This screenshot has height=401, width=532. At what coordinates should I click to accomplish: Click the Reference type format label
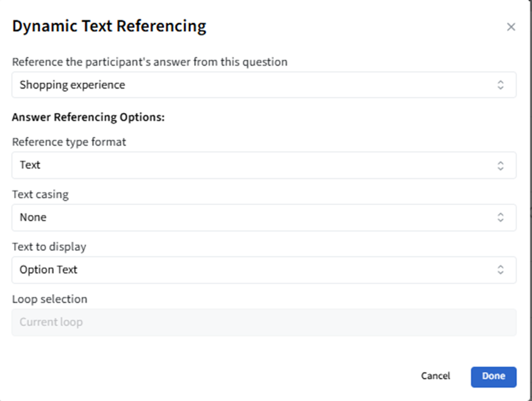(69, 142)
